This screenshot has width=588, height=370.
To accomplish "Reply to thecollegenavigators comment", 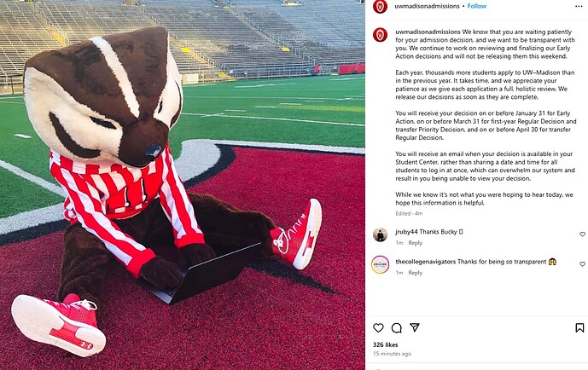I will (x=415, y=273).
